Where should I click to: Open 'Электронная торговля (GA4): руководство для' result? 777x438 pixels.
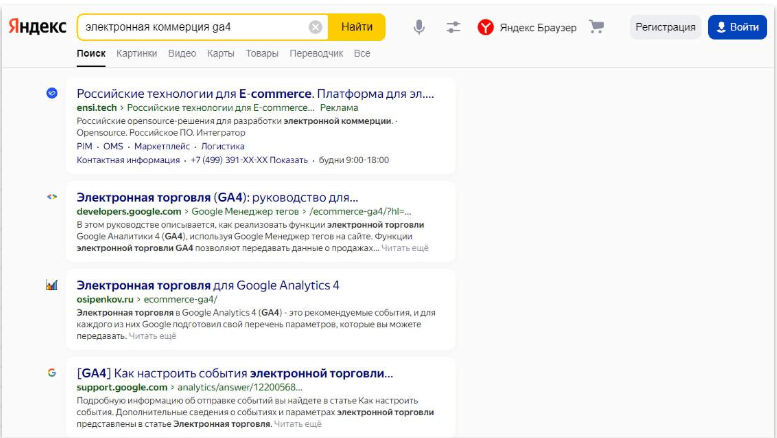point(217,197)
